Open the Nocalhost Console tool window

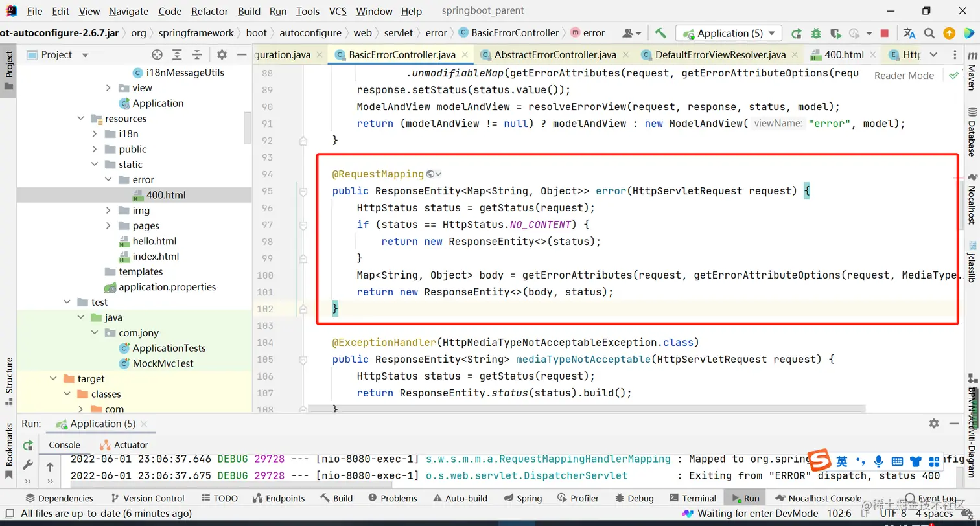tap(818, 498)
